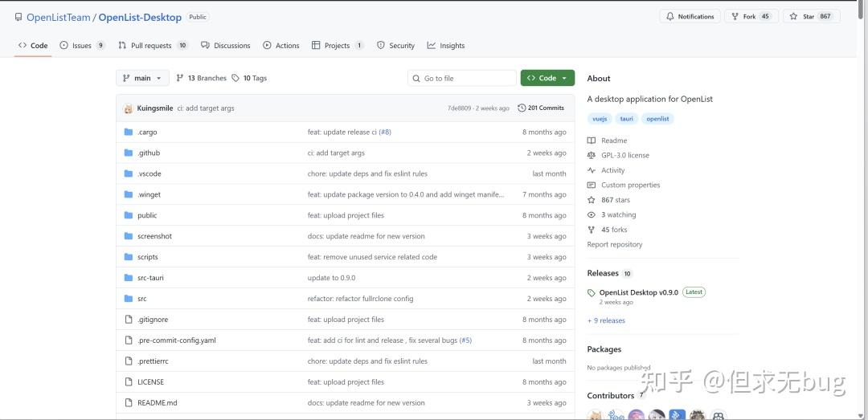Open the .cargo folder icon
868x420 pixels.
129,132
